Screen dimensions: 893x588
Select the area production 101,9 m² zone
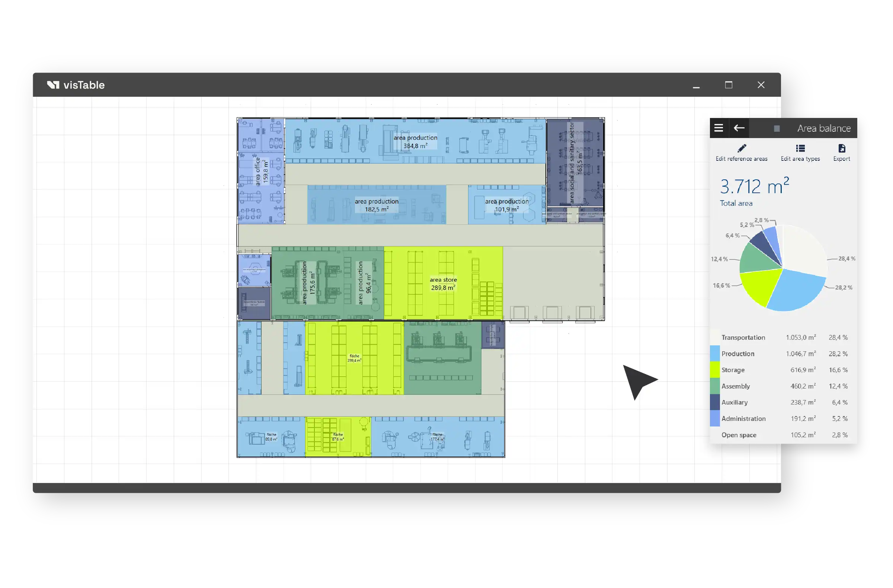point(506,205)
